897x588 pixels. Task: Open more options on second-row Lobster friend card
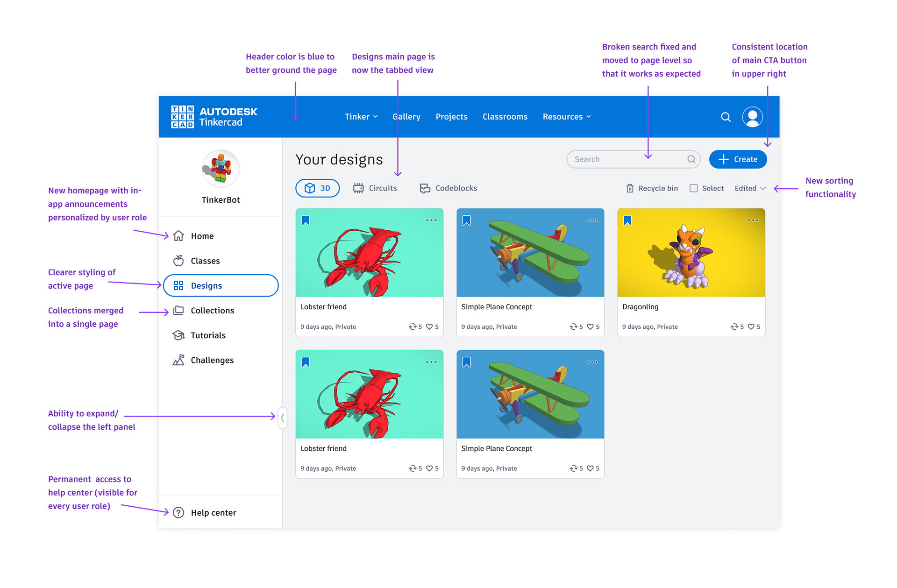431,362
